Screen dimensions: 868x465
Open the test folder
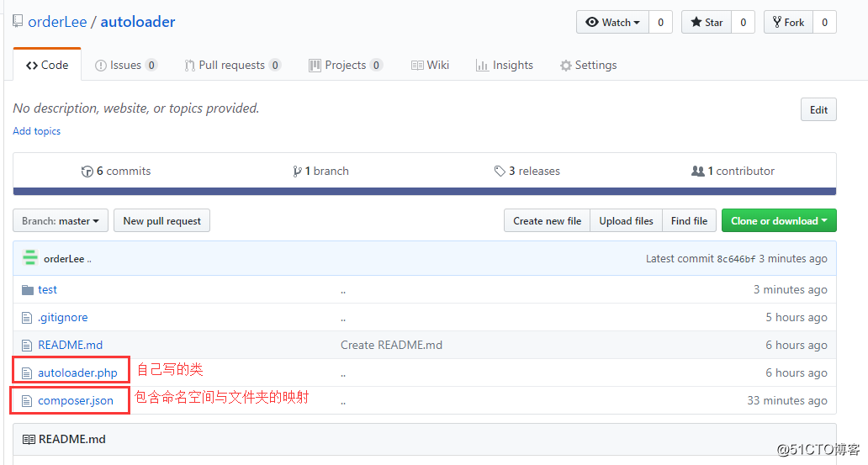(x=48, y=289)
